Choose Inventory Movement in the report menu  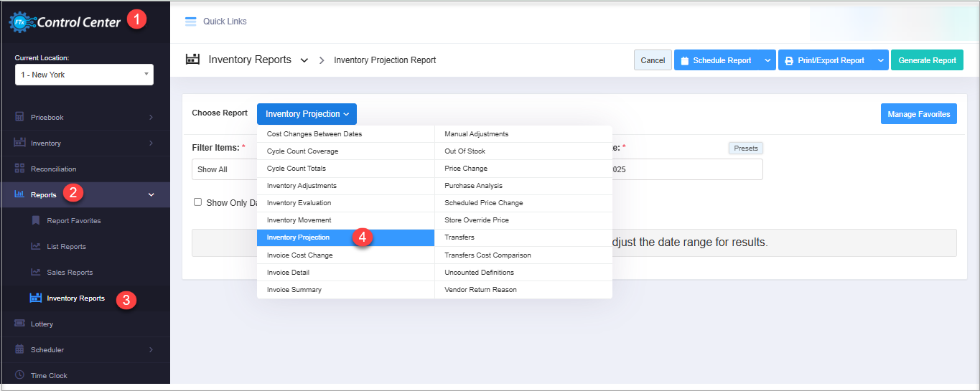(299, 220)
